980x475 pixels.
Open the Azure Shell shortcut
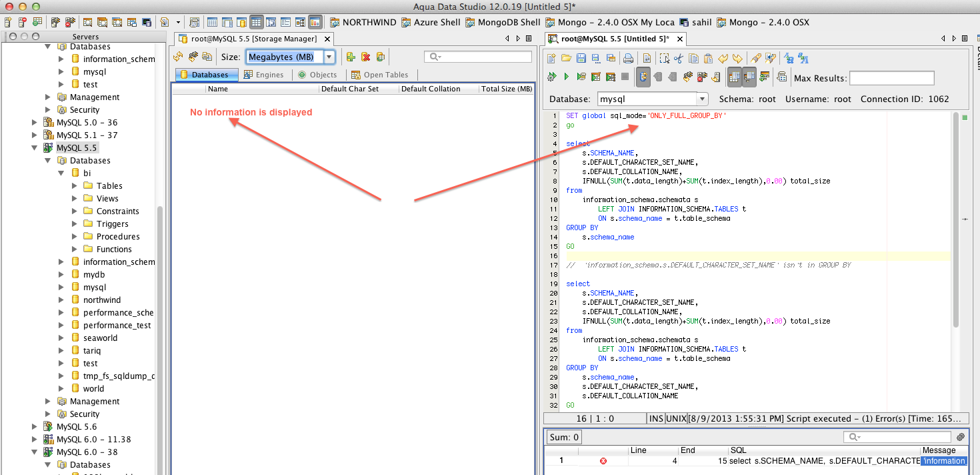[x=431, y=22]
